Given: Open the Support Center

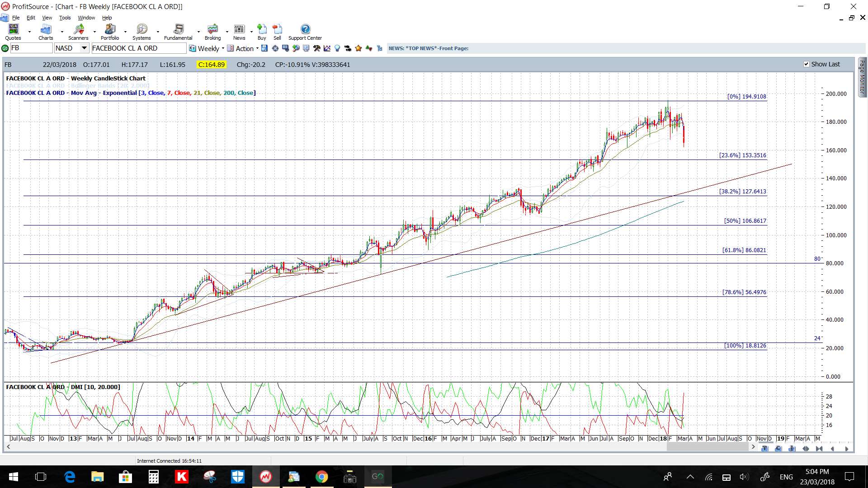Looking at the screenshot, I should [305, 33].
